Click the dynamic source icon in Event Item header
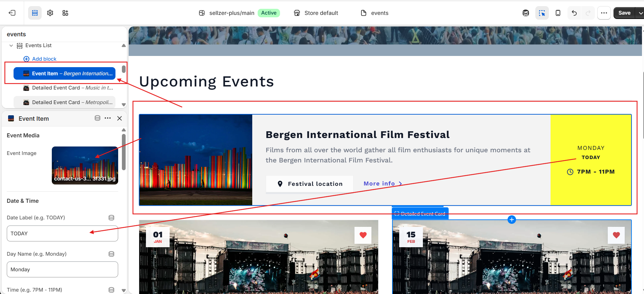The width and height of the screenshot is (644, 294). [98, 118]
